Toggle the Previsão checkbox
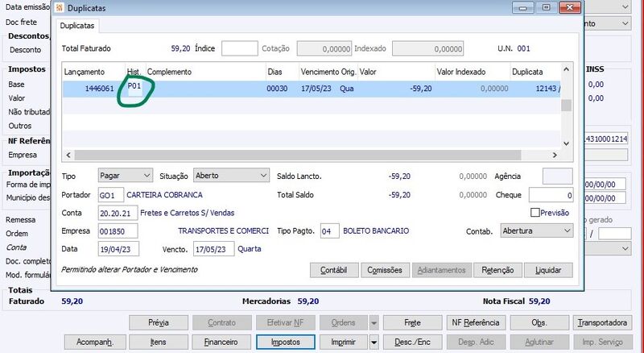This screenshot has height=353, width=644. 535,212
